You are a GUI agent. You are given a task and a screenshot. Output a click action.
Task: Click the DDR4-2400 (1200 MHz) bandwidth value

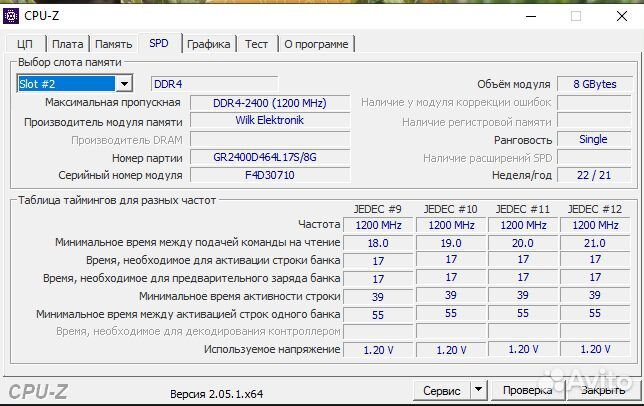click(270, 103)
